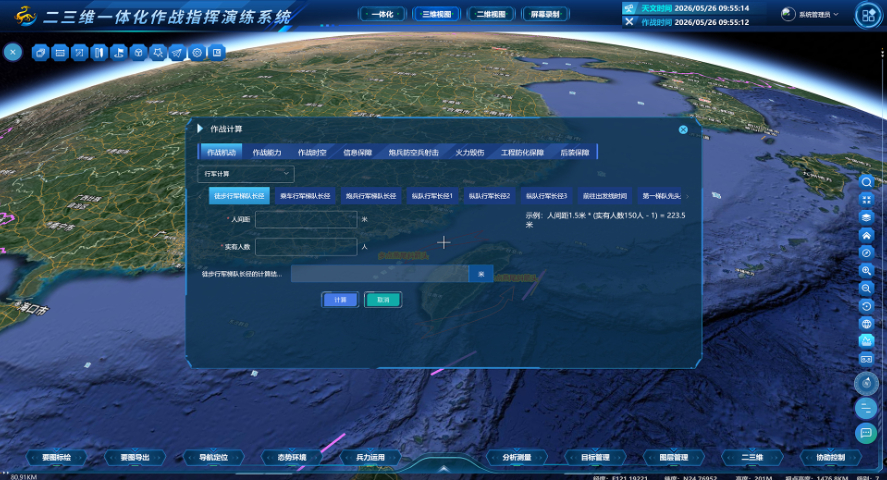This screenshot has height=480, width=887.
Task: Open the round chat message button
Action: tap(866, 433)
